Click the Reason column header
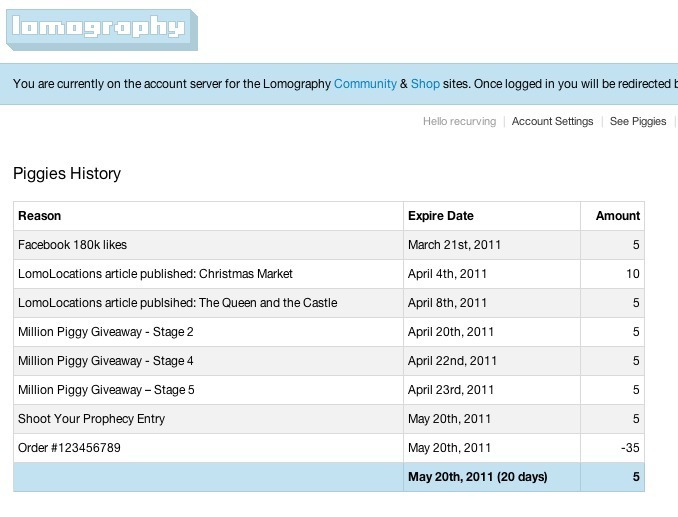Viewport: 678px width, 517px height. 40,216
